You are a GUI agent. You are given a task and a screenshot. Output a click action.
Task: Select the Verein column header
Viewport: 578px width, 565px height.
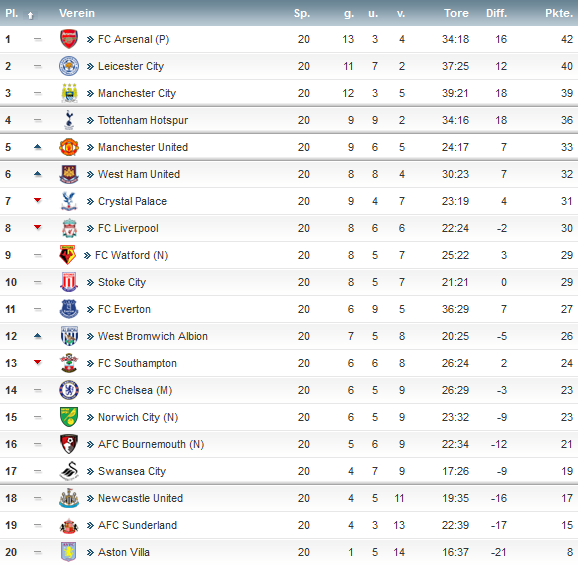[77, 13]
